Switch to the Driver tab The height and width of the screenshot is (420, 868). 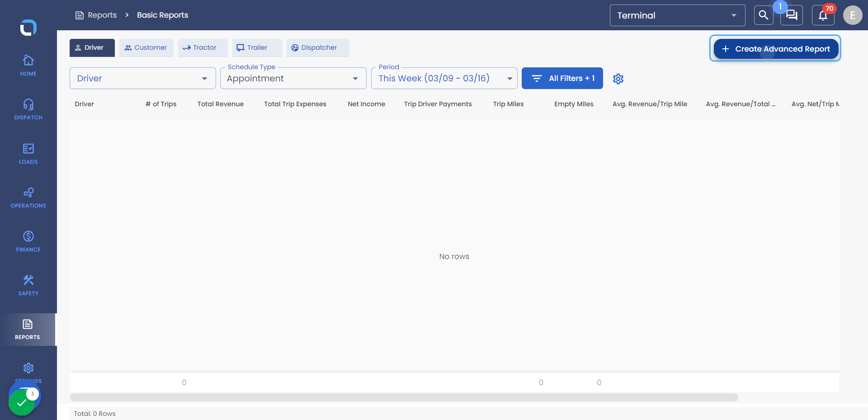(92, 47)
